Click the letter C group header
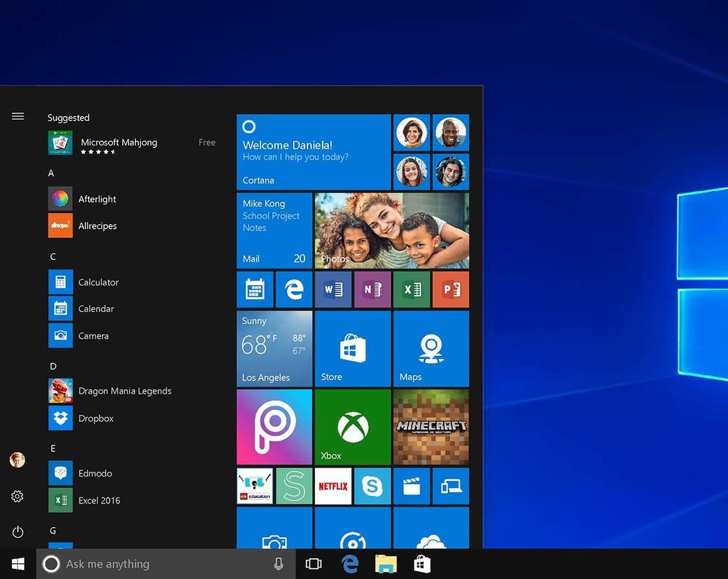The image size is (728, 579). (53, 256)
